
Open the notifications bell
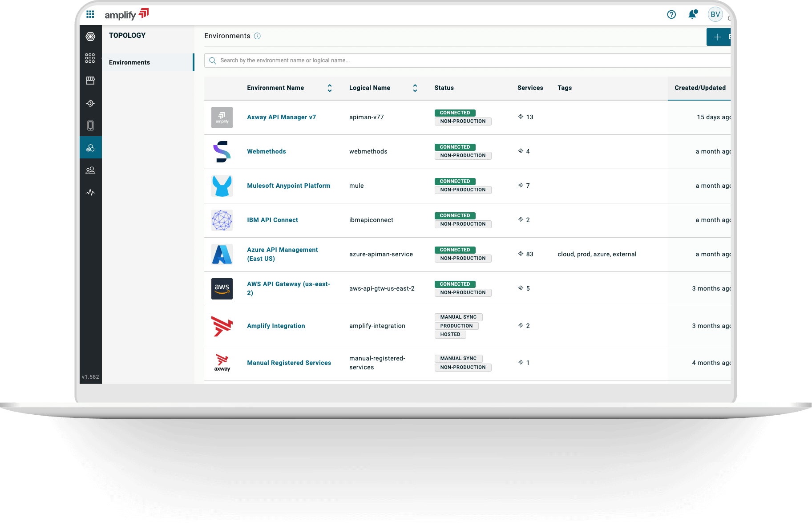pyautogui.click(x=692, y=15)
